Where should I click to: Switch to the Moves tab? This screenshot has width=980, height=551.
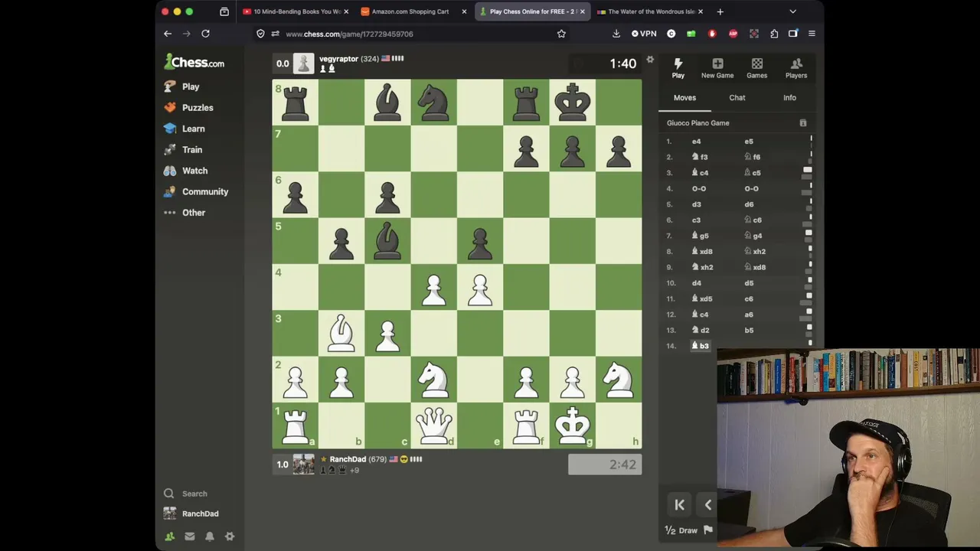684,98
